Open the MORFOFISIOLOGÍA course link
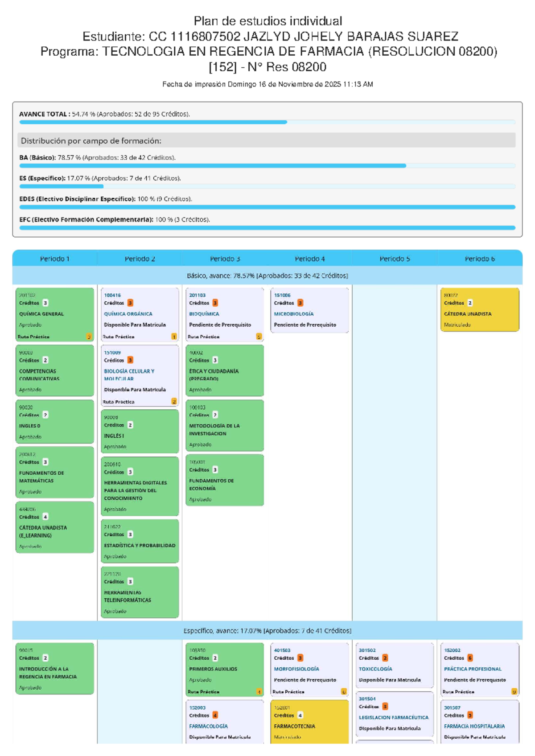The image size is (535, 756). click(296, 669)
